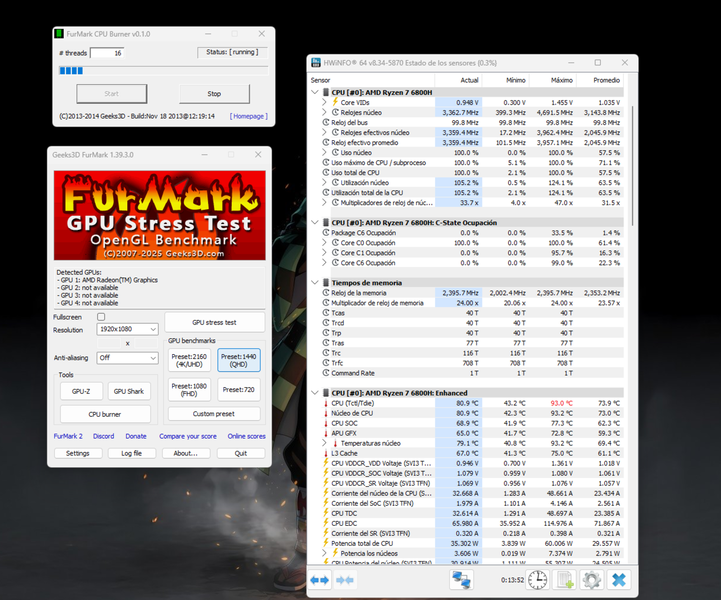This screenshot has height=600, width=721.
Task: Click the lightning bolt icon beside Core VIDs
Action: pyautogui.click(x=336, y=102)
